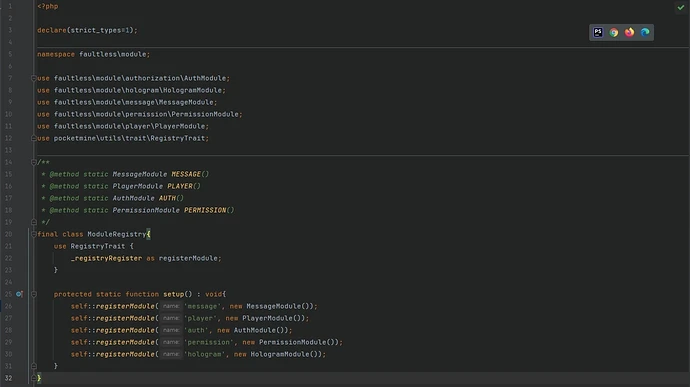This screenshot has width=690, height=387.
Task: Open file in Edge browser icon
Action: click(x=645, y=32)
